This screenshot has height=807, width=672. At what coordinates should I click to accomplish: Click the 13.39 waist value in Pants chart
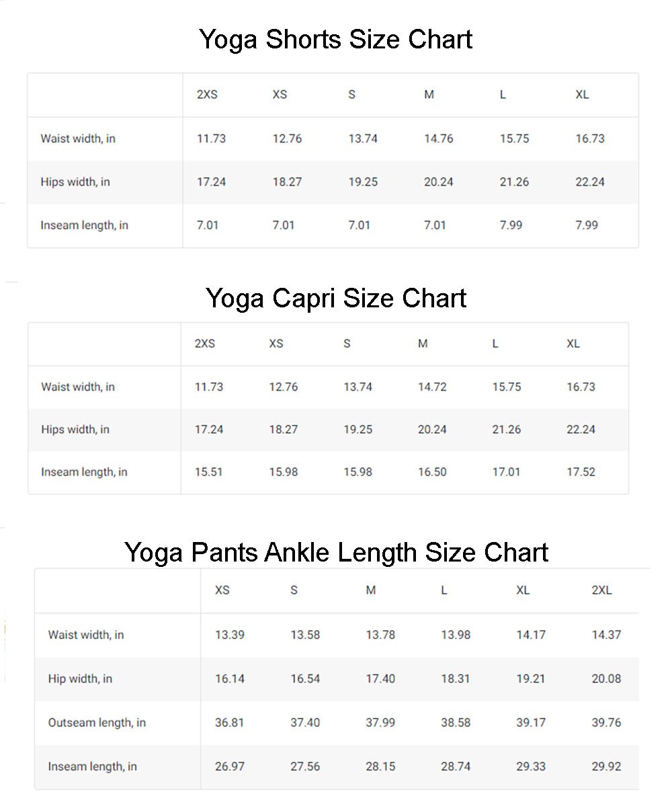click(229, 635)
